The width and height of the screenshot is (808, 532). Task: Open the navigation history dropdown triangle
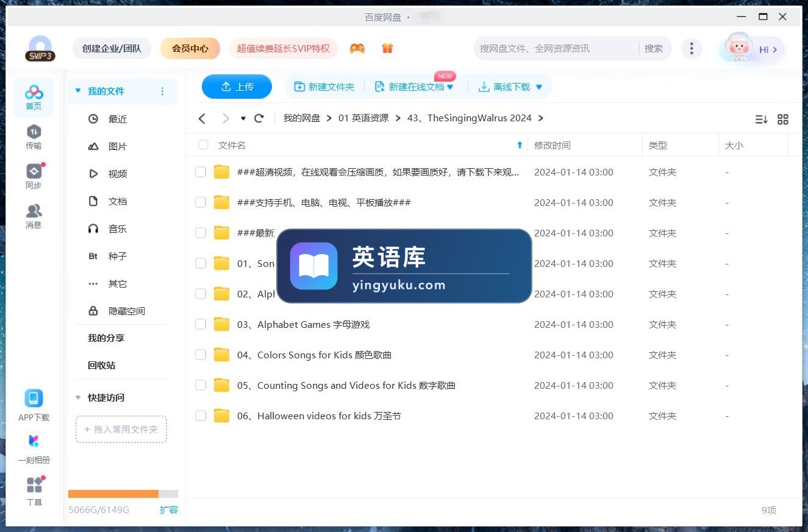243,118
